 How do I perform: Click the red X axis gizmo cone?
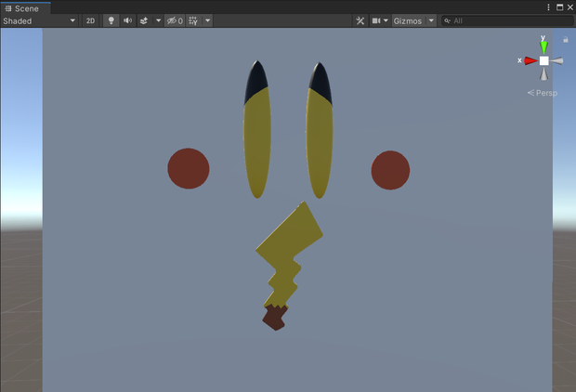tap(530, 60)
